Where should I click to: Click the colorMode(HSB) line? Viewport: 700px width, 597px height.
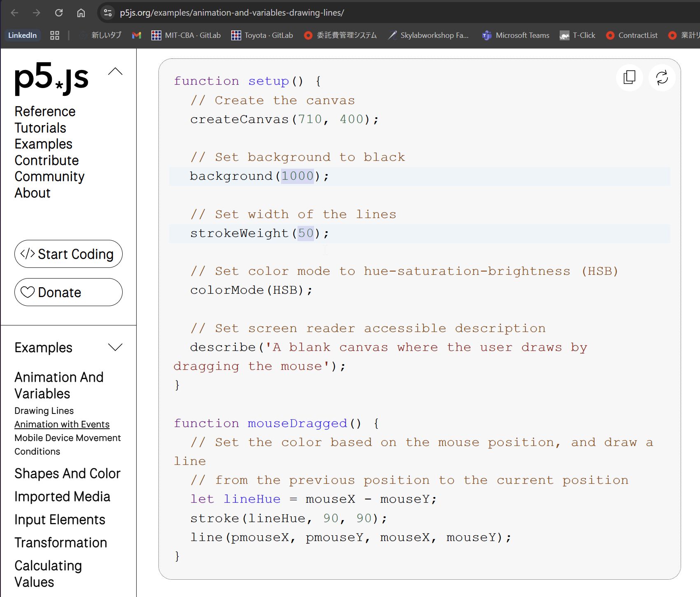point(251,290)
